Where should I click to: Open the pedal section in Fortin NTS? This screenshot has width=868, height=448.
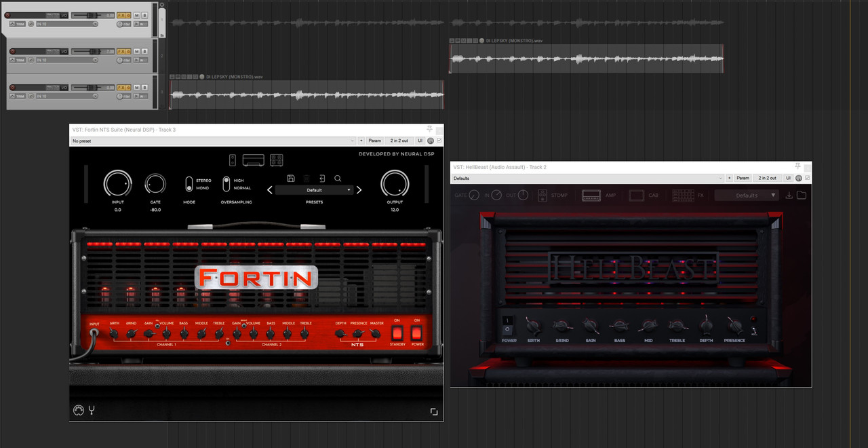pyautogui.click(x=233, y=160)
